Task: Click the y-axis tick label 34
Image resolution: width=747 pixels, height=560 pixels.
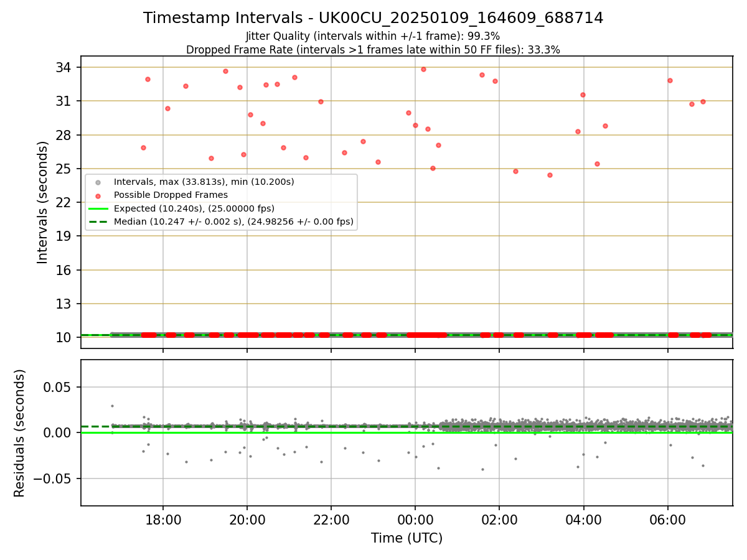Action: coord(65,67)
